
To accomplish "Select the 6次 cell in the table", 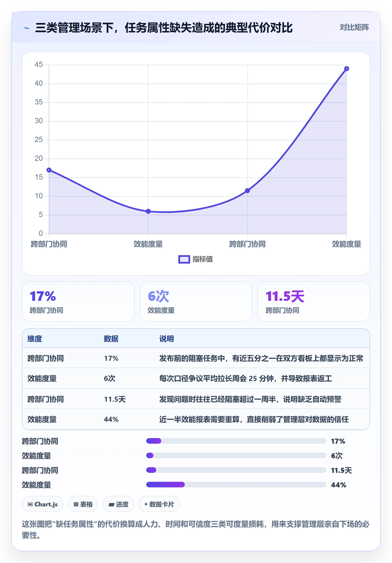I will [110, 379].
